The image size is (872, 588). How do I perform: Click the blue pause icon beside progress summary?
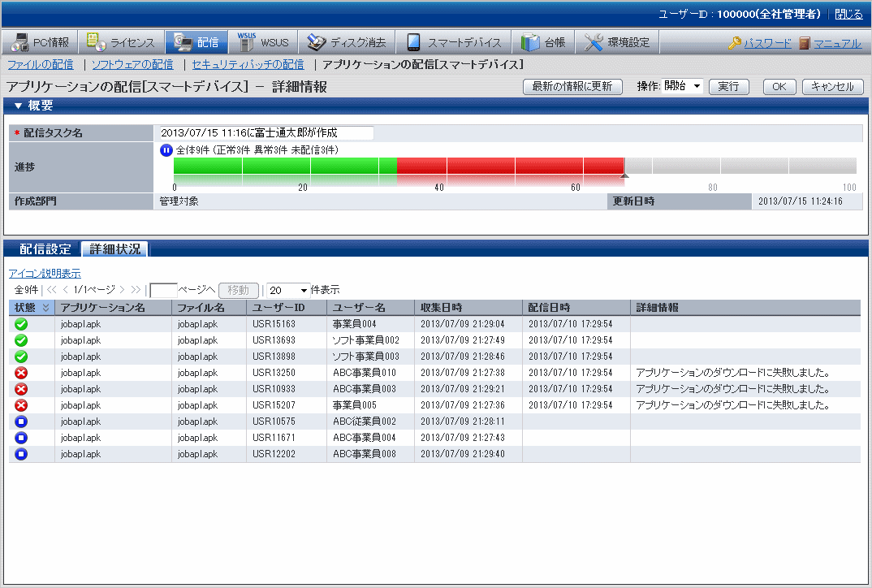(x=166, y=150)
